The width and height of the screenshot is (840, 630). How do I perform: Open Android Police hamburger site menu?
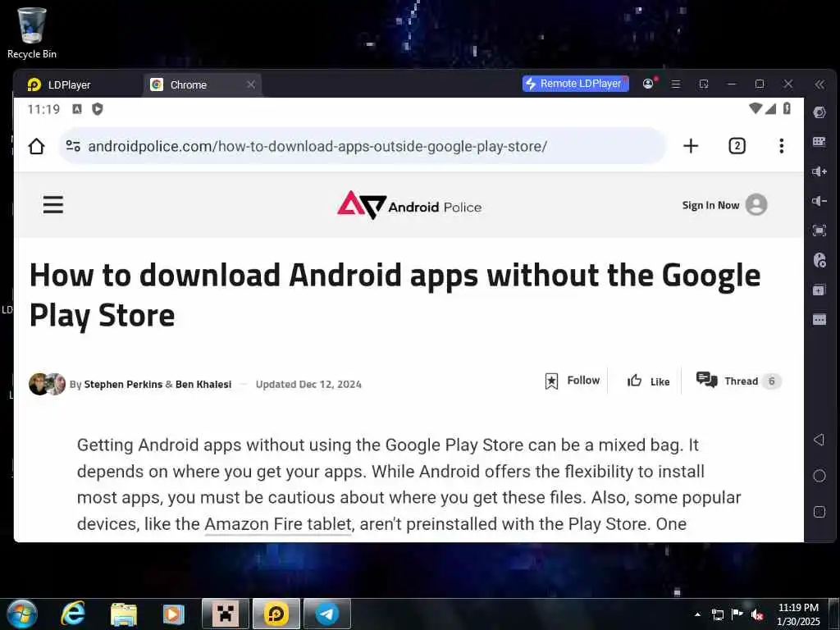[x=53, y=204]
